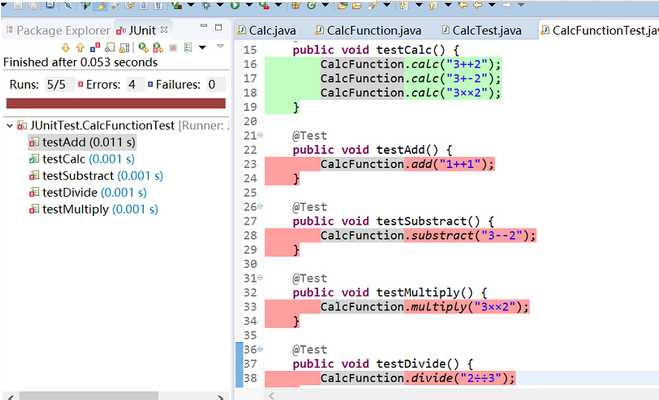Open dropdown arrow beside Test Run History

(x=203, y=47)
